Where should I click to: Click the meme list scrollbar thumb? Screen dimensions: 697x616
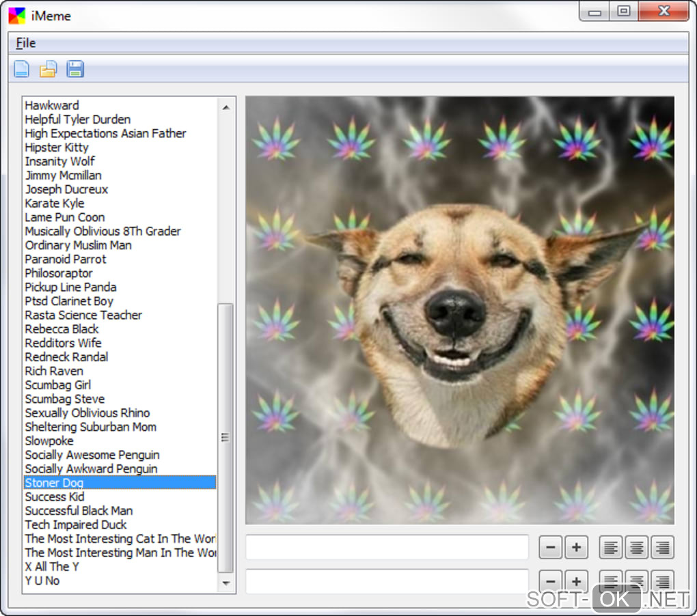coord(225,438)
